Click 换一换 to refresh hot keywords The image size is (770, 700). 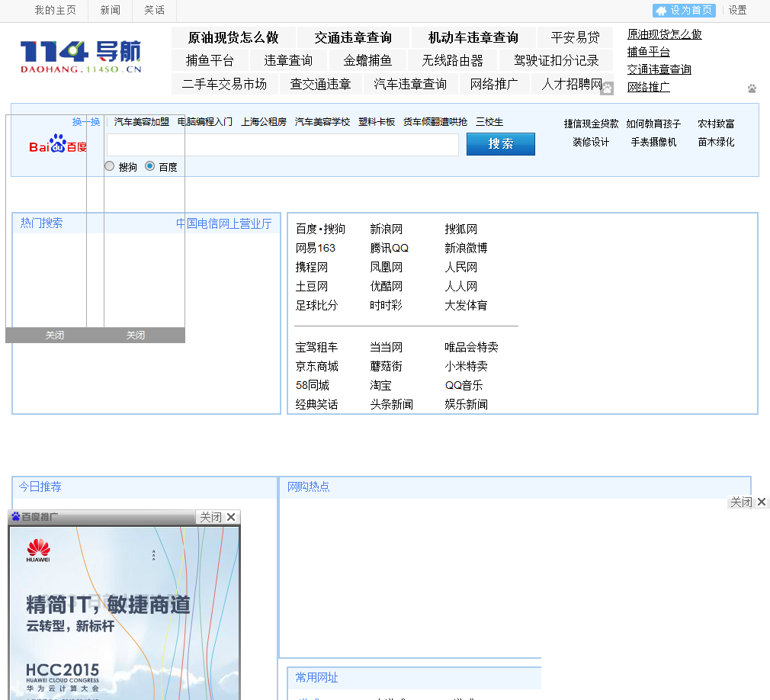point(86,122)
